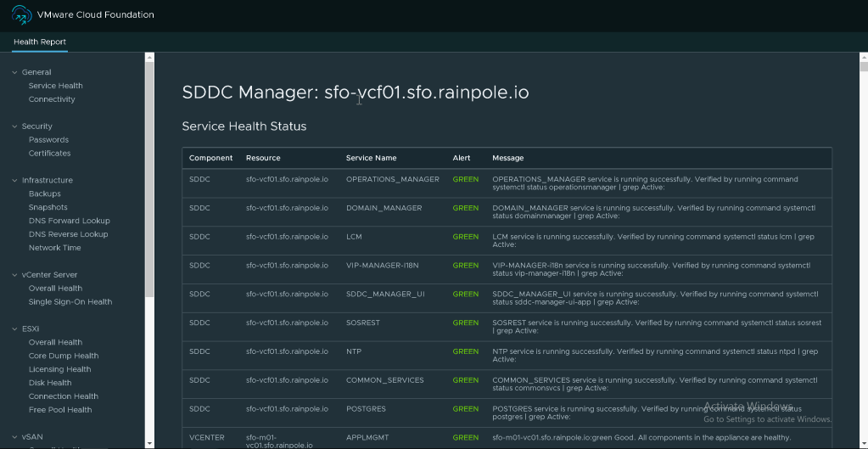Image resolution: width=868 pixels, height=449 pixels.
Task: Collapse the vCenter Server section chevron
Action: point(14,275)
